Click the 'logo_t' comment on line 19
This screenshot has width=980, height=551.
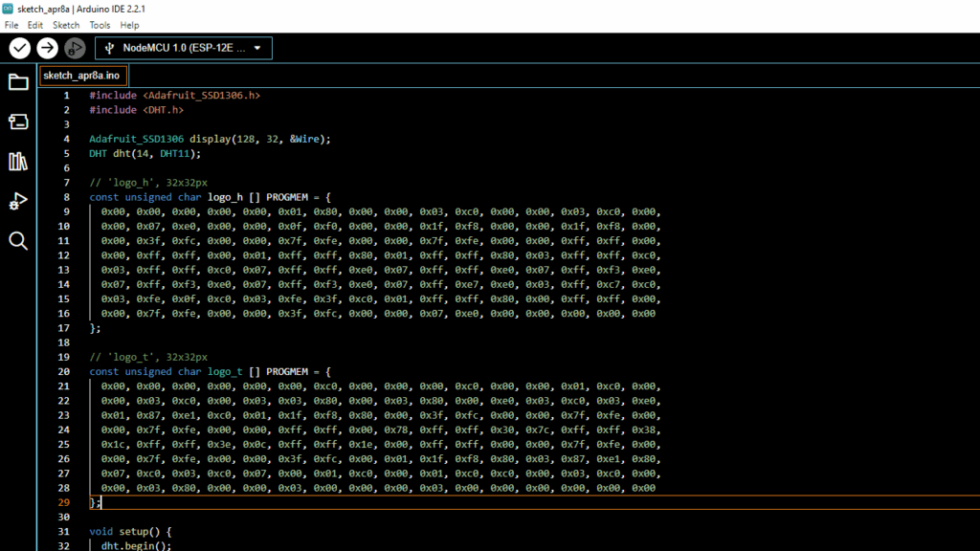click(148, 358)
